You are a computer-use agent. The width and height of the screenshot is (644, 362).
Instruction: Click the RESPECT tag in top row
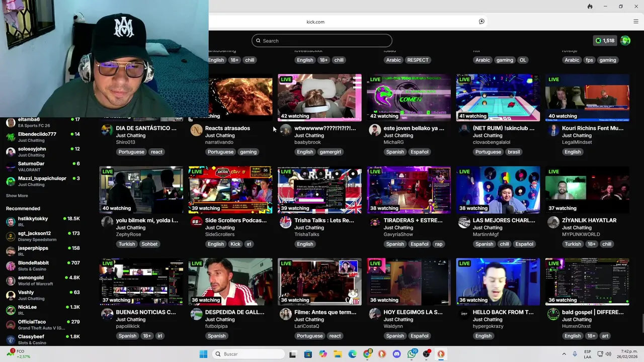pyautogui.click(x=418, y=60)
